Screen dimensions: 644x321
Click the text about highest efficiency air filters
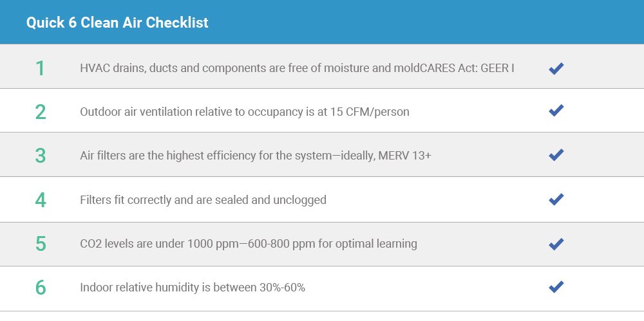coord(256,156)
